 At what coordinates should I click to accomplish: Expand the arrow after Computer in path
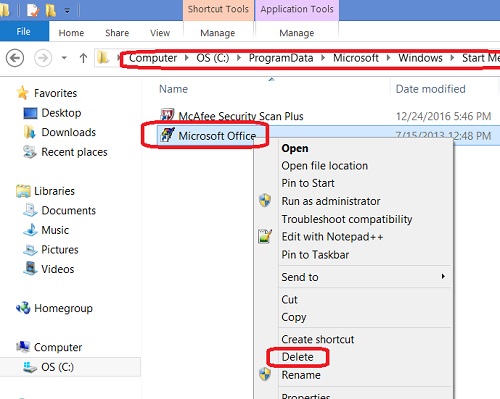click(187, 58)
